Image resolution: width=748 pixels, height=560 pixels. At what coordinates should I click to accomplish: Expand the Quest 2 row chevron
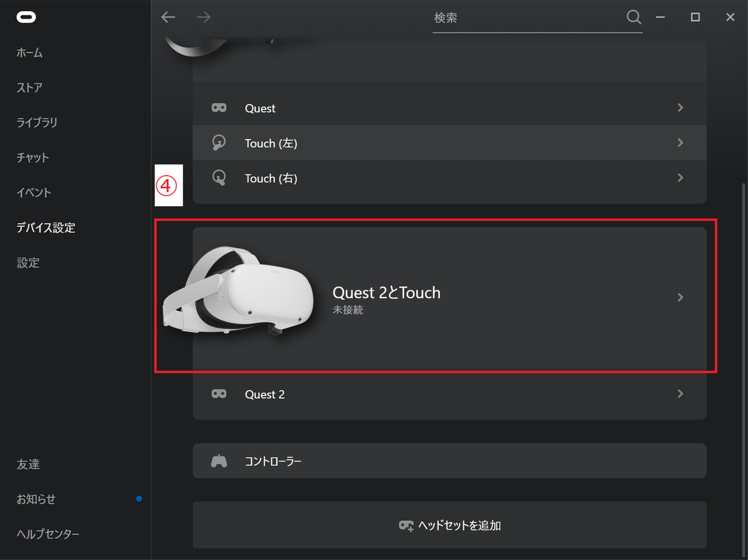tap(680, 394)
